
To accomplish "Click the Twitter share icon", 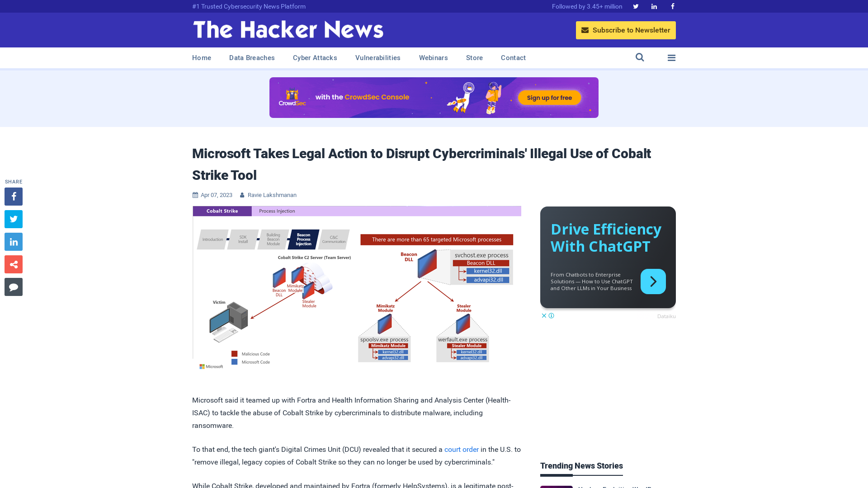I will 13,219.
